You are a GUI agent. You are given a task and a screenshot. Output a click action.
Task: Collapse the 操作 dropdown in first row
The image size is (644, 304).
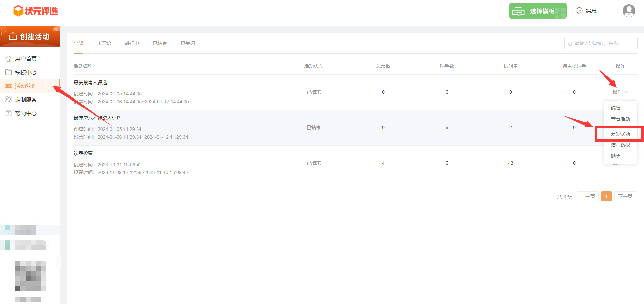click(620, 92)
